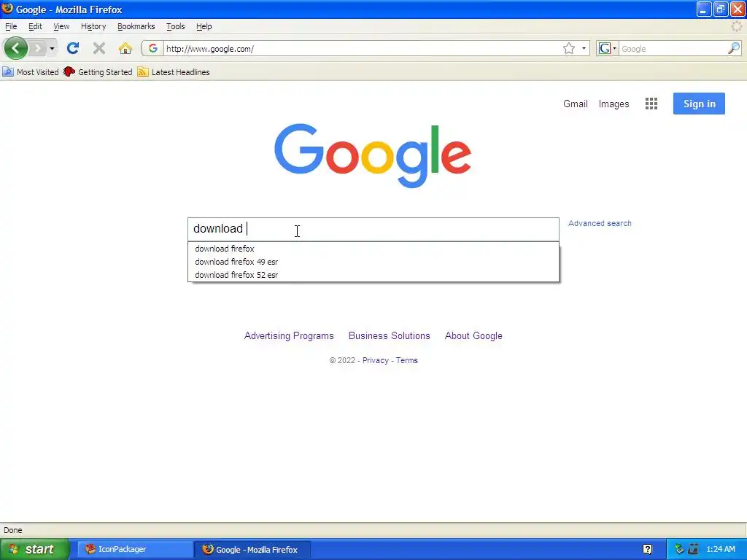Open the About Google link
The height and width of the screenshot is (560, 747).
click(473, 335)
